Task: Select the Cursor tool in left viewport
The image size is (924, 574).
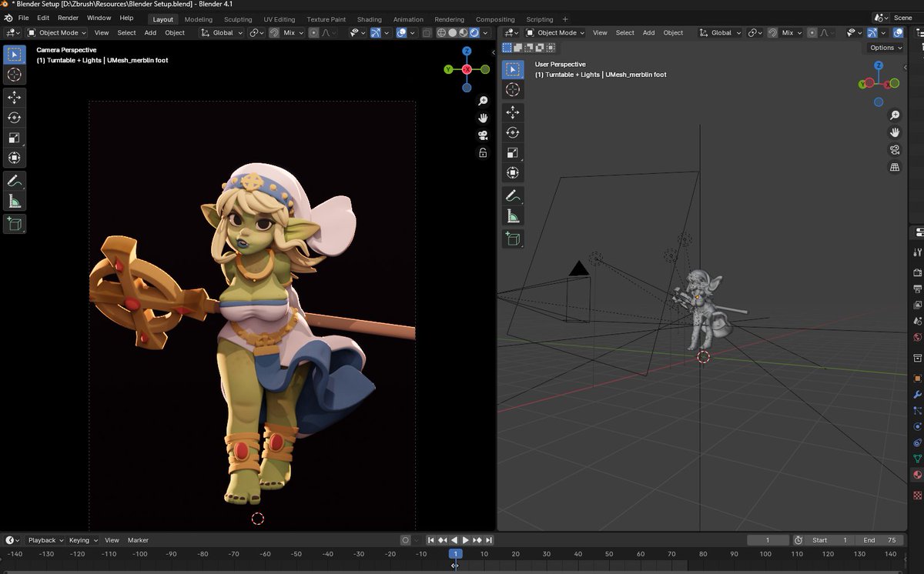Action: pos(14,75)
